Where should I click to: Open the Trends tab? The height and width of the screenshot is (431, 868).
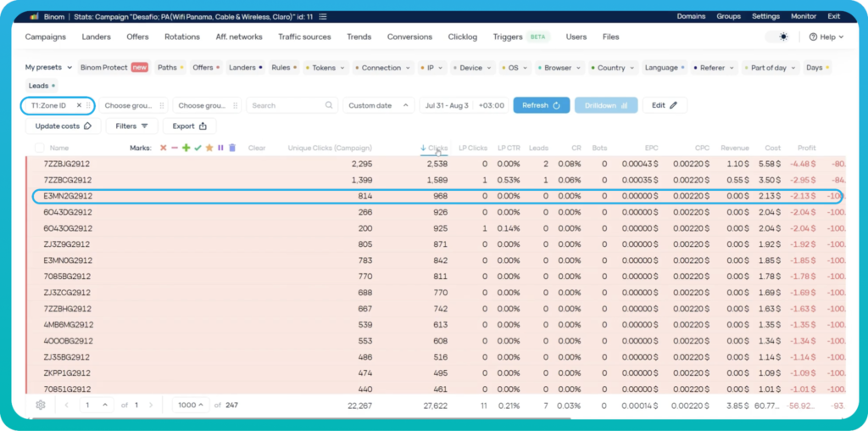359,37
